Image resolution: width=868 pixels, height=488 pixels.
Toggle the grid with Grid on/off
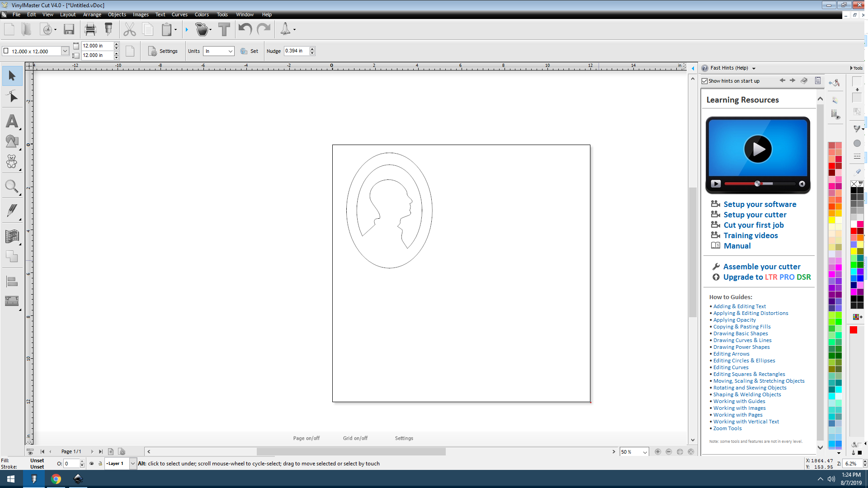click(x=355, y=438)
